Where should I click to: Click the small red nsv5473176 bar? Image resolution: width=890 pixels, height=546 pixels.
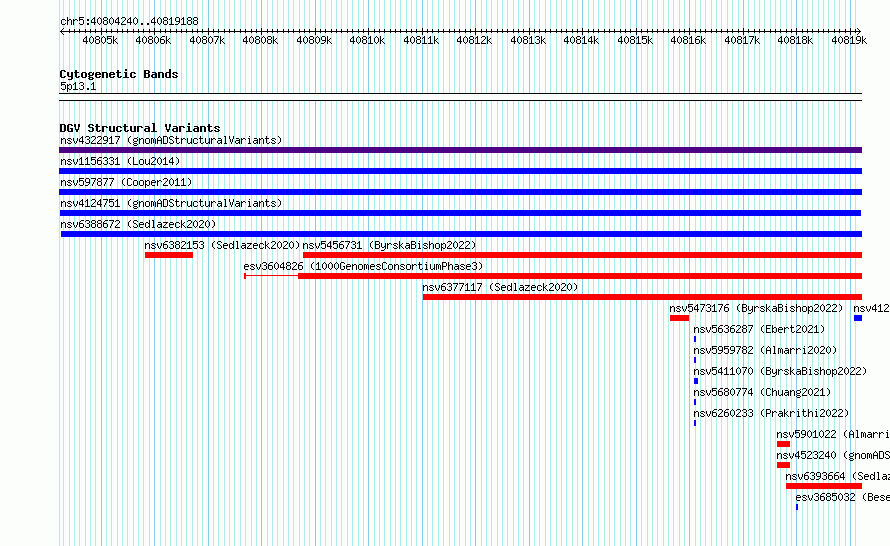point(679,318)
